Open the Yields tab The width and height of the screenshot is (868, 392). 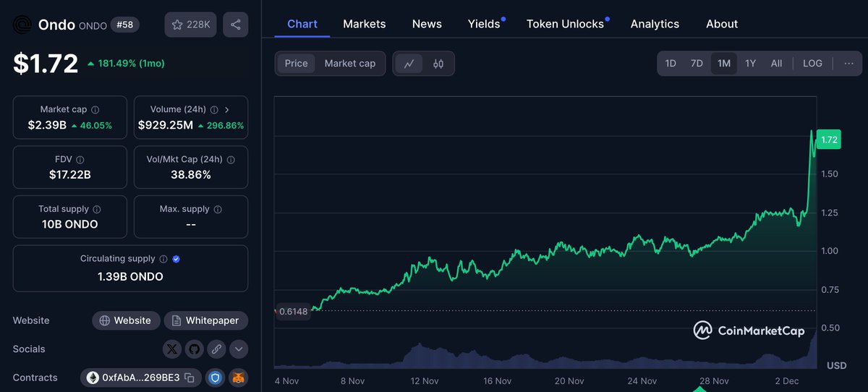[x=485, y=24]
